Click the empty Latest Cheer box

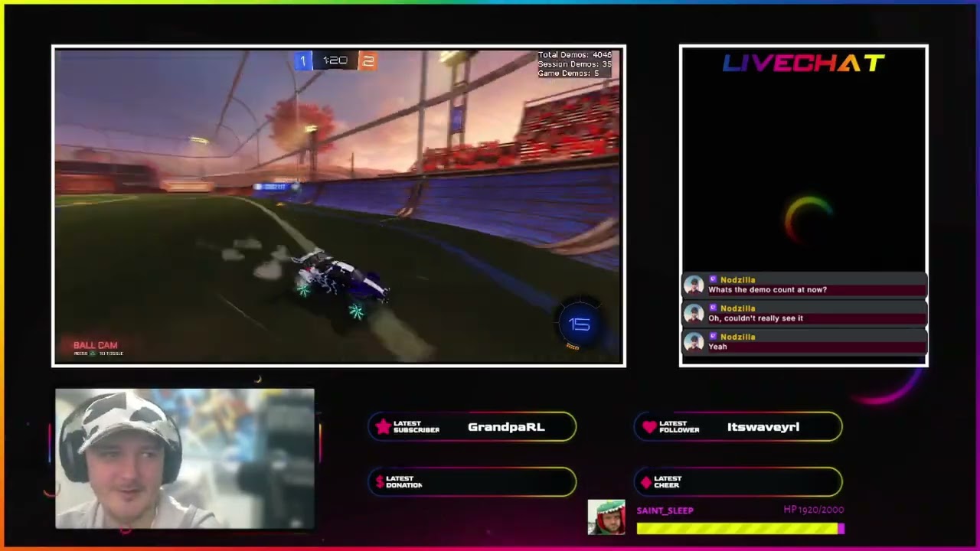739,482
